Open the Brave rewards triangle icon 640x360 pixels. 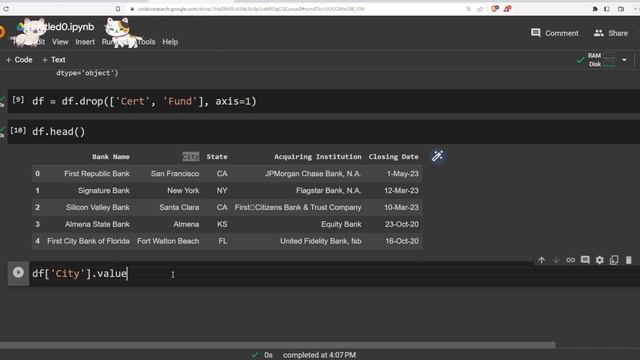[507, 9]
